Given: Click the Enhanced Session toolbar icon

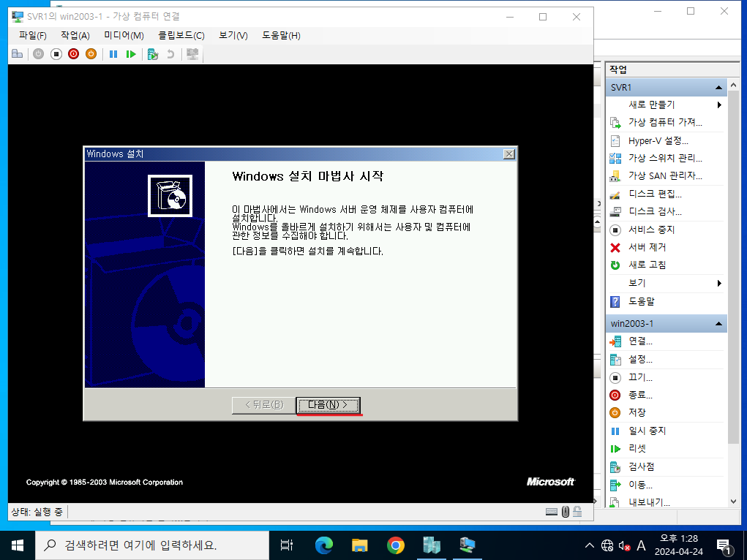Looking at the screenshot, I should pos(192,54).
